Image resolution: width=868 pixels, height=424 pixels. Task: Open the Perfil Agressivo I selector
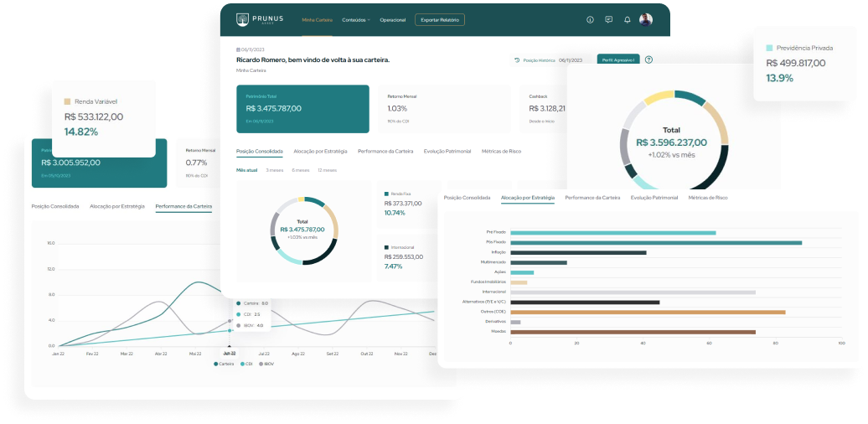pos(617,60)
